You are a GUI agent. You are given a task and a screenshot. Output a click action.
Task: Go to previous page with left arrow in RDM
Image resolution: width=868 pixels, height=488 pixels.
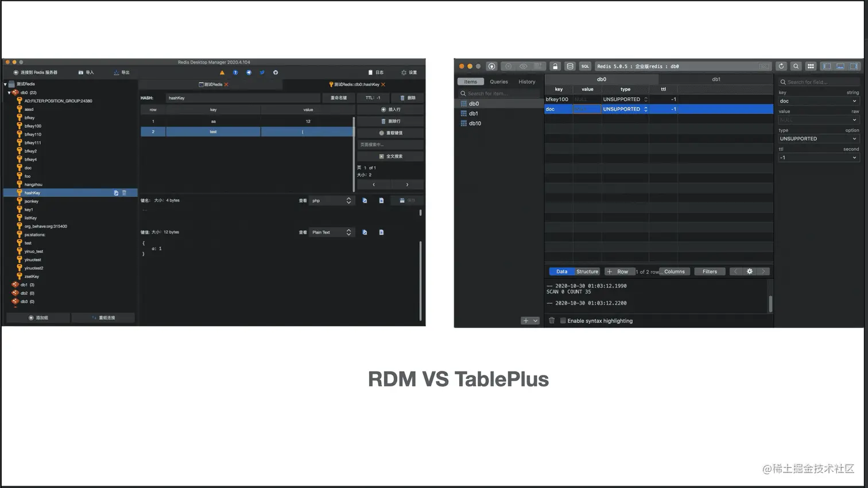coord(374,184)
